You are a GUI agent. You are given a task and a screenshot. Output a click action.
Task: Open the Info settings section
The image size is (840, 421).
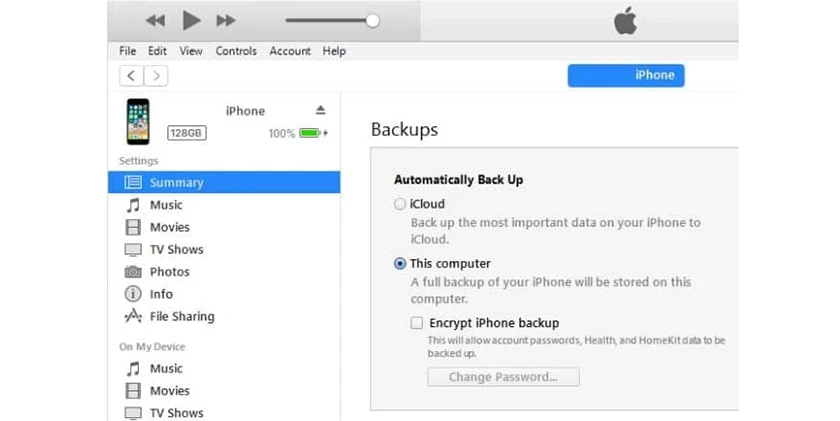coord(161,294)
